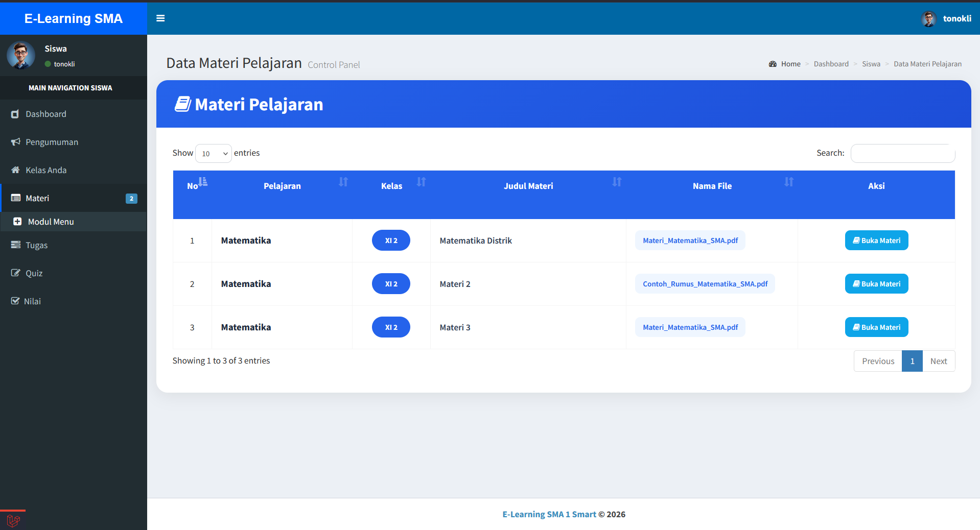
Task: Go to Kelas Anda in sidebar
Action: (x=74, y=170)
